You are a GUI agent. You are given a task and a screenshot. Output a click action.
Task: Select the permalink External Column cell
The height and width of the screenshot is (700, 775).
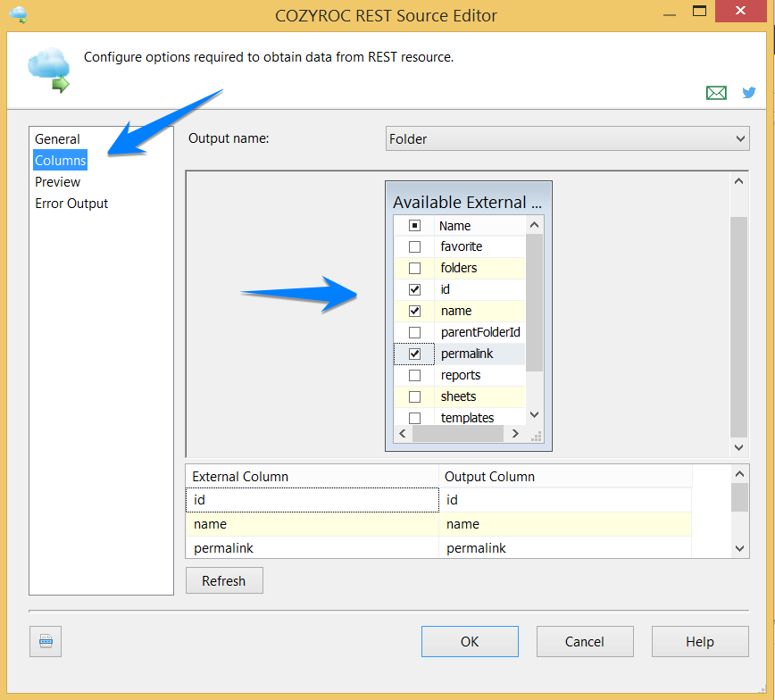coord(312,547)
